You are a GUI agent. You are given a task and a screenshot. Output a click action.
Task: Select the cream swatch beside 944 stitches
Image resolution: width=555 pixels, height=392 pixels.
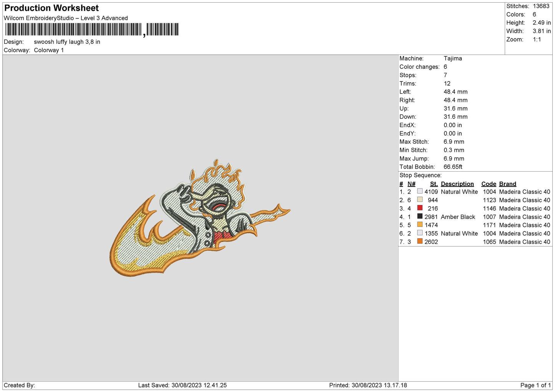pyautogui.click(x=420, y=200)
